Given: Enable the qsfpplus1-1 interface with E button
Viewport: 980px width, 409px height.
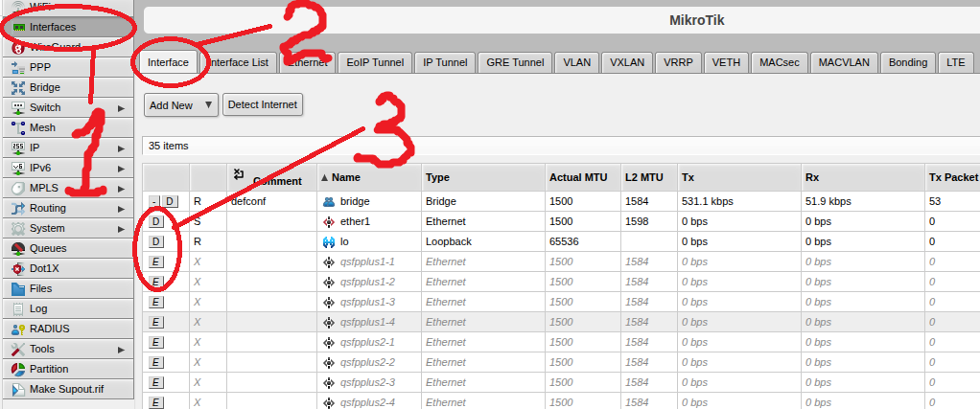Looking at the screenshot, I should tap(156, 261).
